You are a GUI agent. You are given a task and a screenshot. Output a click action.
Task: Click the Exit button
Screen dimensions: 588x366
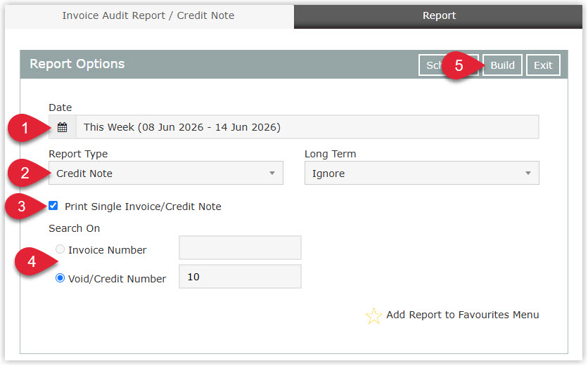(x=543, y=65)
